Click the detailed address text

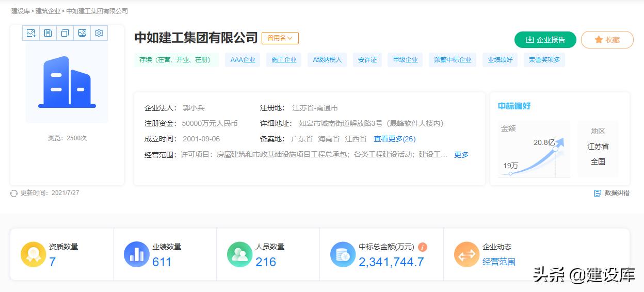click(372, 124)
